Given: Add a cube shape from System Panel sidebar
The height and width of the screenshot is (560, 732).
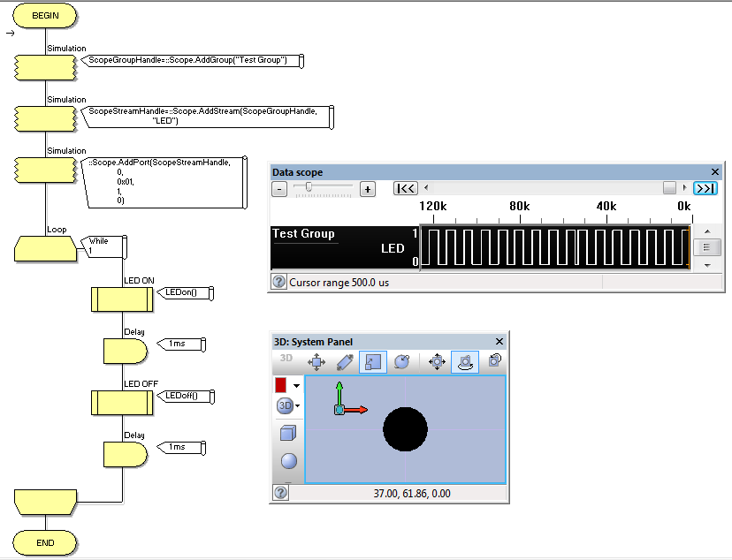Looking at the screenshot, I should point(288,433).
